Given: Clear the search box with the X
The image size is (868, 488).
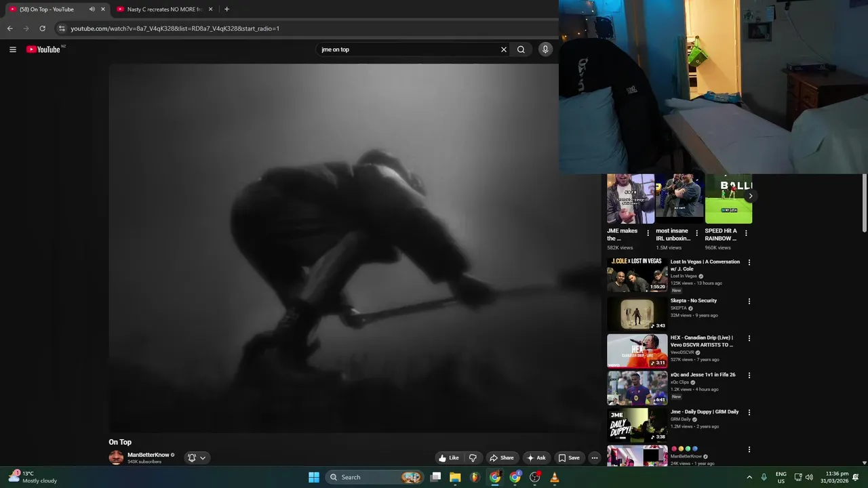Looking at the screenshot, I should [x=504, y=49].
